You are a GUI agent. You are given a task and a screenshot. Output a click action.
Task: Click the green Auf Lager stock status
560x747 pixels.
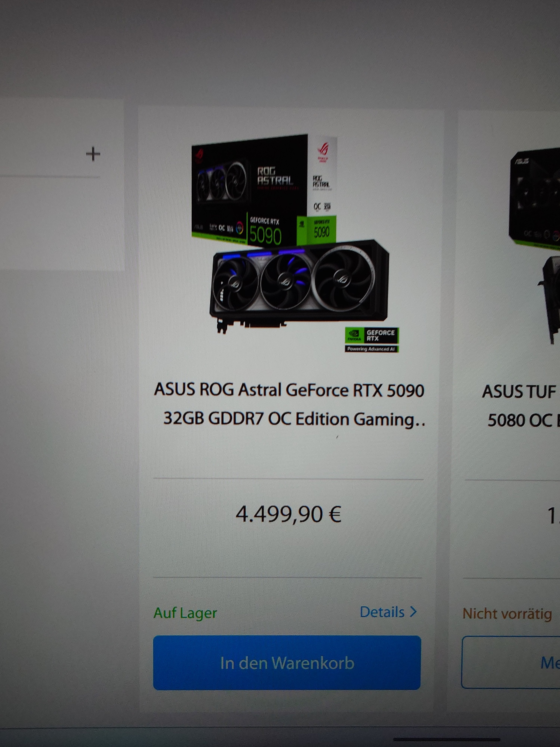click(x=185, y=613)
